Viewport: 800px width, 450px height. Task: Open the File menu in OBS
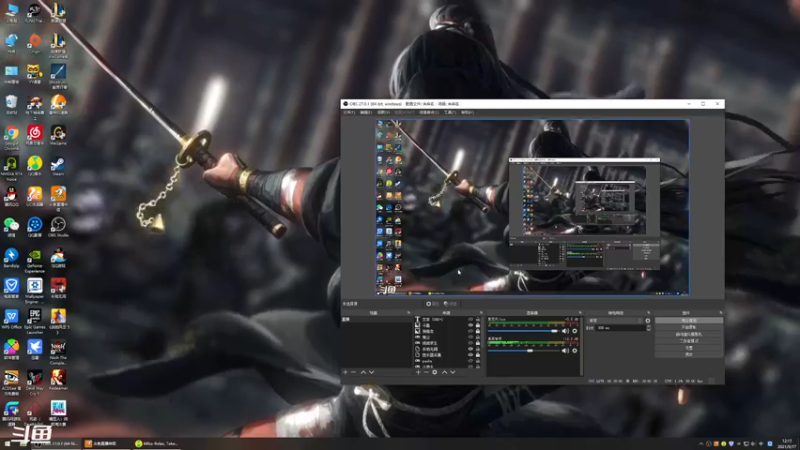click(349, 112)
